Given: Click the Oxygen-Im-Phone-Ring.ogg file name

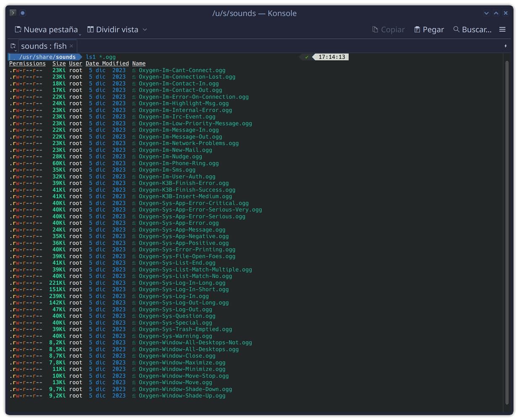Looking at the screenshot, I should pos(179,163).
